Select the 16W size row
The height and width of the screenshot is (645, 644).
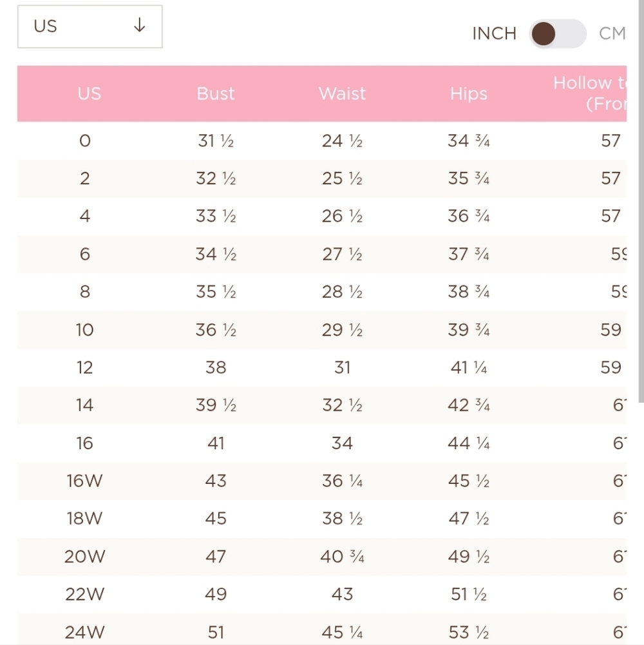pos(322,481)
